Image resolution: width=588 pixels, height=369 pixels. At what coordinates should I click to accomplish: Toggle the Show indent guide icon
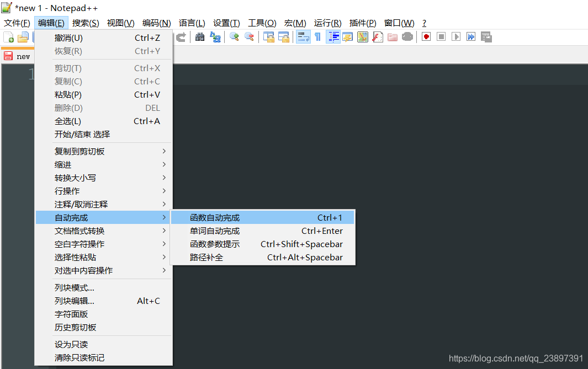click(333, 37)
